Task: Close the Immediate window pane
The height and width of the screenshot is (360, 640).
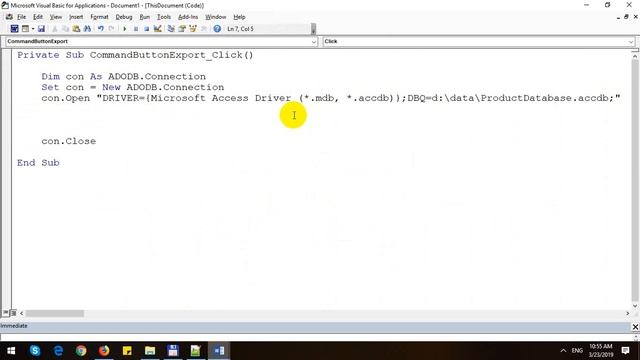Action: [x=635, y=327]
